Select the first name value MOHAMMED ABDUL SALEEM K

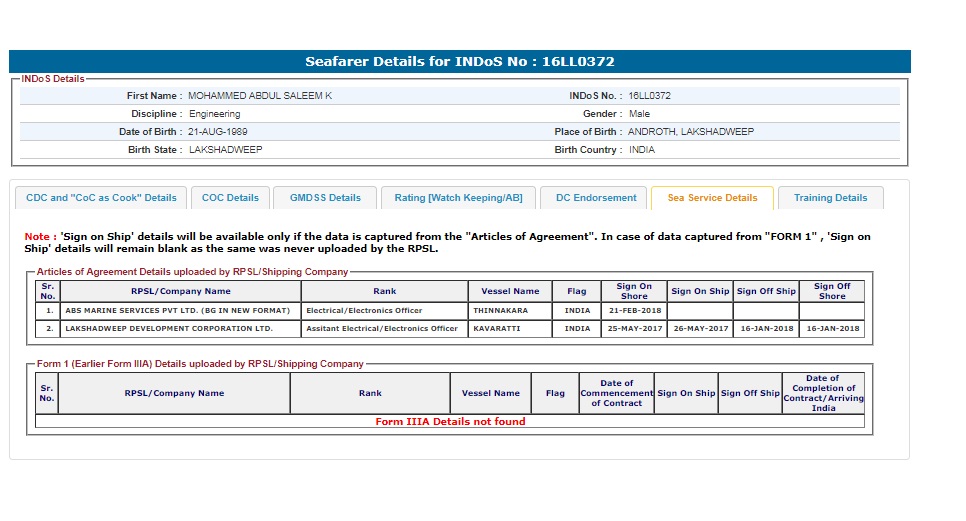[x=260, y=96]
